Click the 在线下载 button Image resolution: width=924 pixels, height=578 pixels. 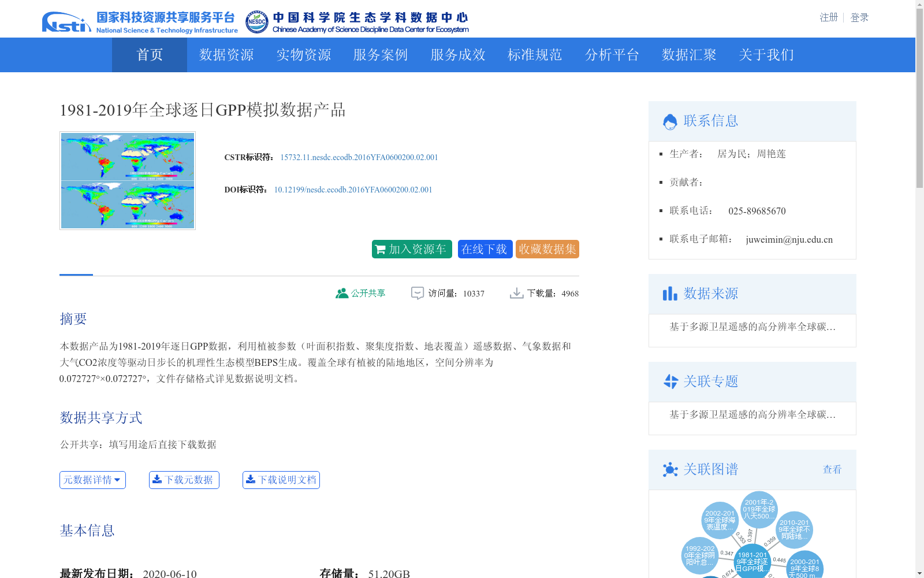[485, 249]
